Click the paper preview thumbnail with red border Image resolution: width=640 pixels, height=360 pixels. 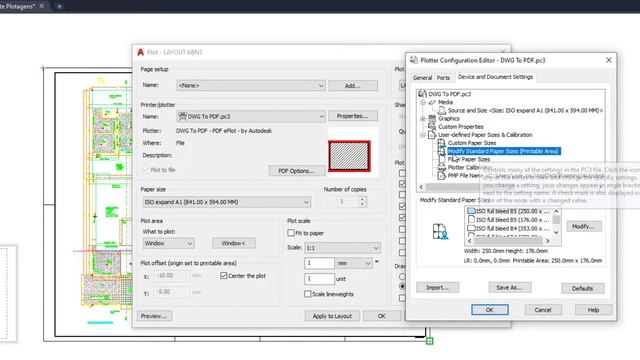tap(349, 156)
